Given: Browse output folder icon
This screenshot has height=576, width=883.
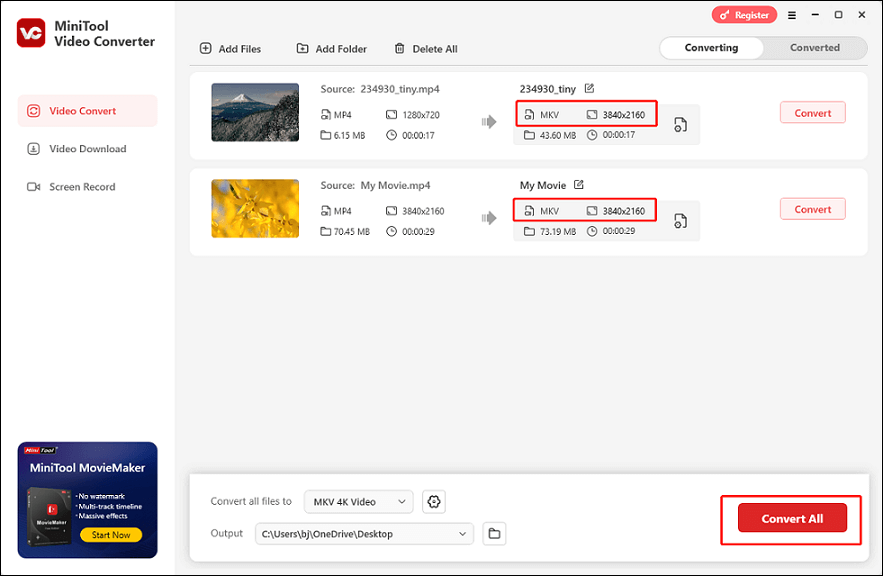Looking at the screenshot, I should coord(494,534).
